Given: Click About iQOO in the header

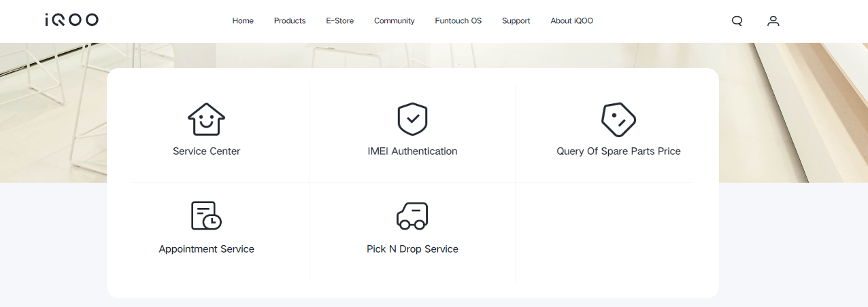Looking at the screenshot, I should click(x=571, y=21).
